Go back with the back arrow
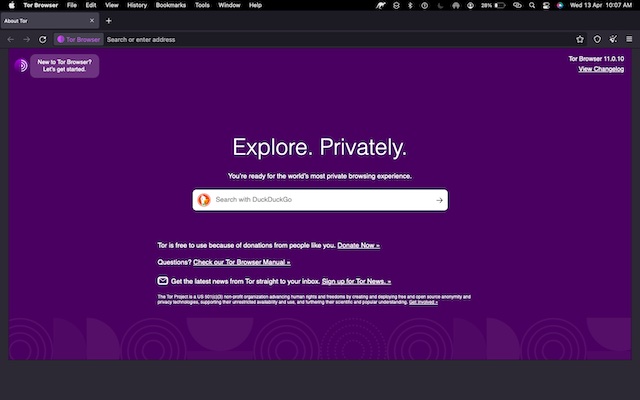The height and width of the screenshot is (400, 640). [11, 40]
